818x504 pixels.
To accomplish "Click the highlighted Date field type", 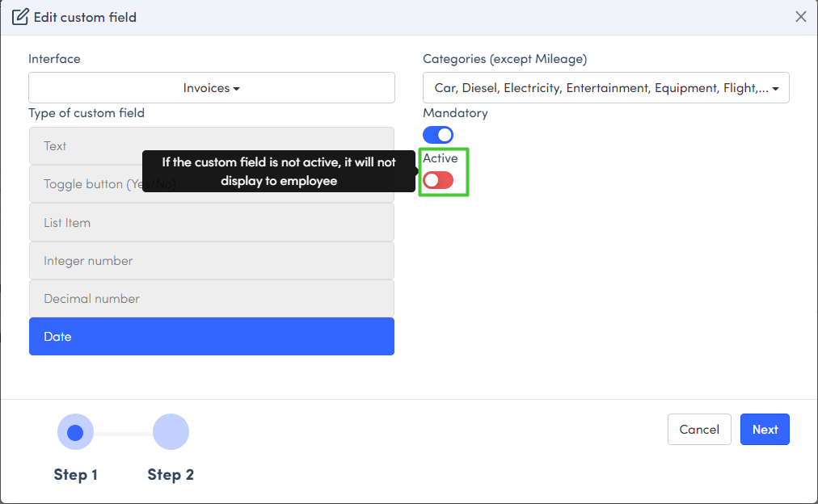I will pos(211,337).
